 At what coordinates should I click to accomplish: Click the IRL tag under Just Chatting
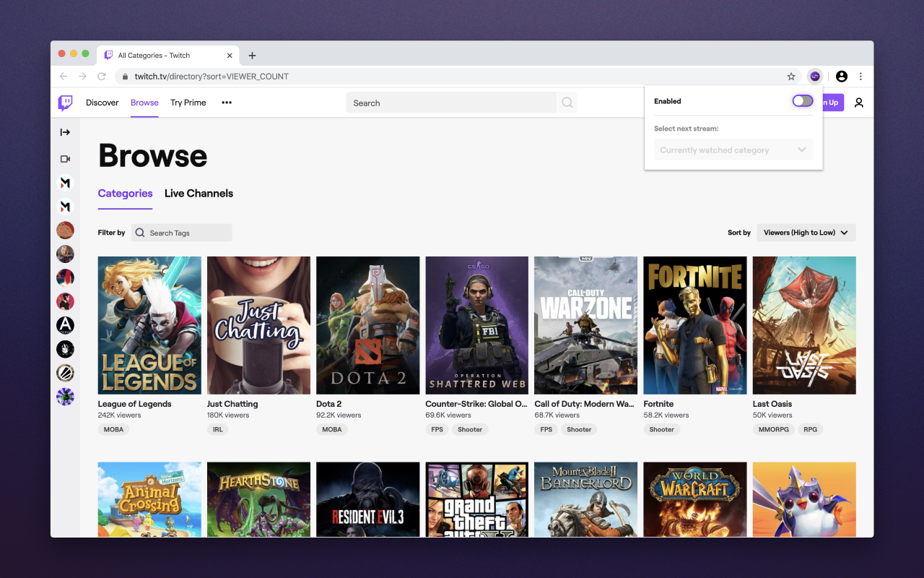pyautogui.click(x=218, y=429)
